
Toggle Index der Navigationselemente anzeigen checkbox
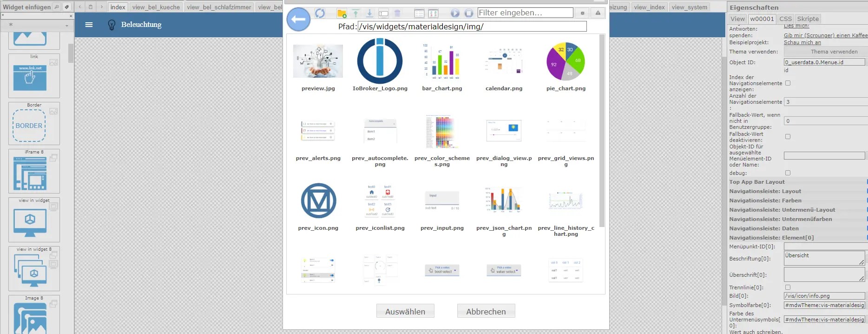click(788, 83)
